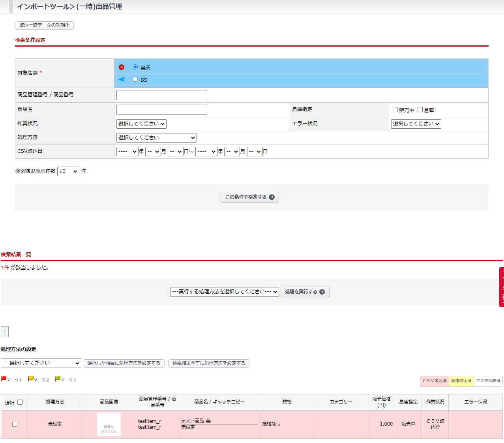Click the Rakuten red R icon
This screenshot has width=504, height=443.
click(122, 67)
